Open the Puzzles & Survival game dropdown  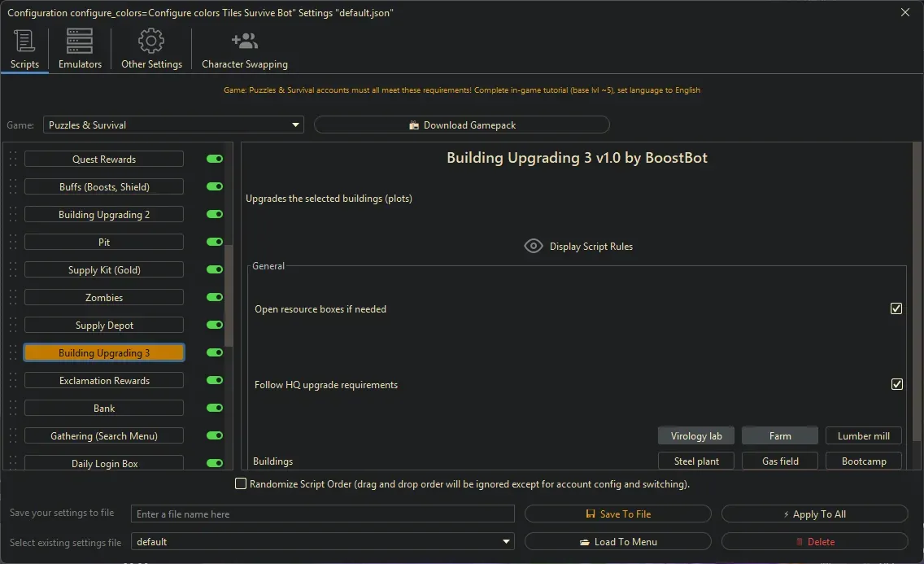[x=295, y=125]
